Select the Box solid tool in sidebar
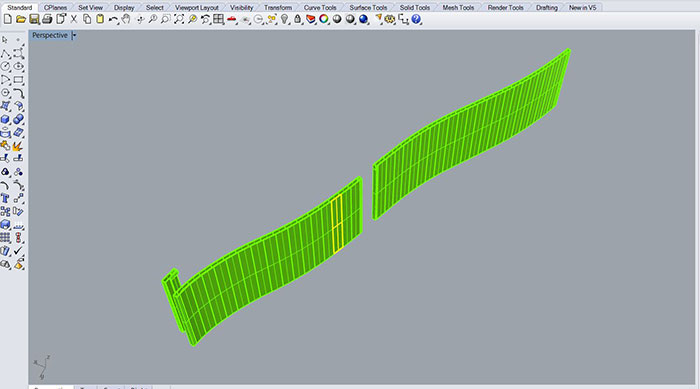This screenshot has width=700, height=389. (x=5, y=120)
